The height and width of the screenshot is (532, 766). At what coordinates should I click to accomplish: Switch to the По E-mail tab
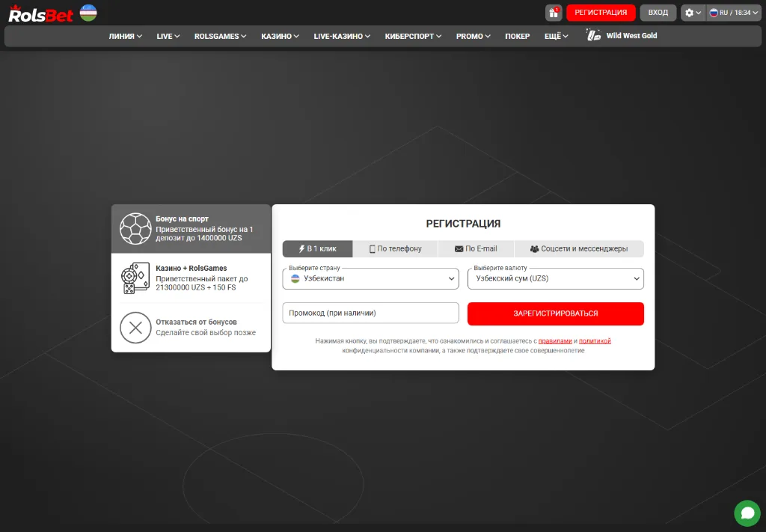pos(476,248)
